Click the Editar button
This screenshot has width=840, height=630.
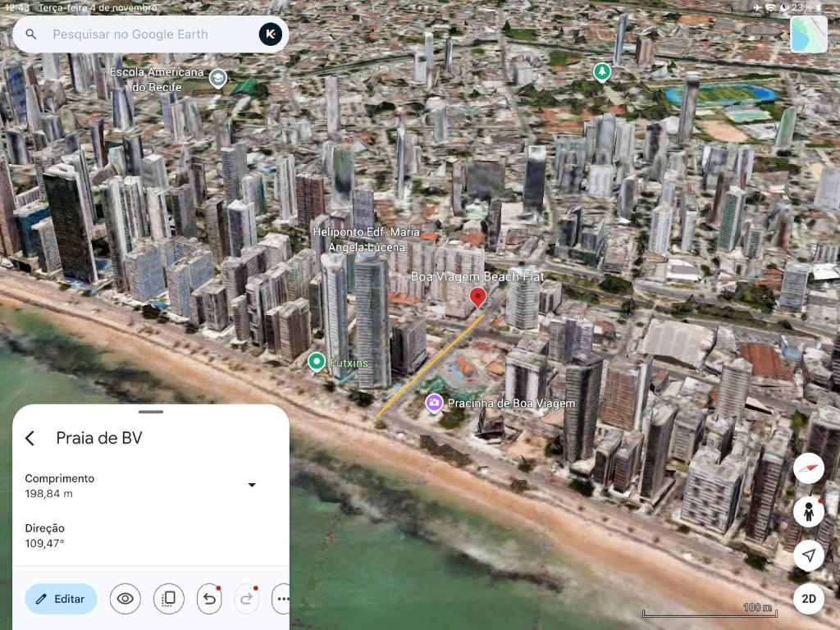(x=61, y=599)
